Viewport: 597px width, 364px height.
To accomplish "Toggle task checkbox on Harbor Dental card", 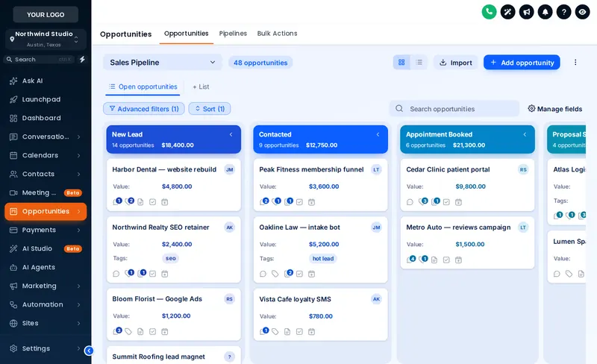I will (x=153, y=202).
